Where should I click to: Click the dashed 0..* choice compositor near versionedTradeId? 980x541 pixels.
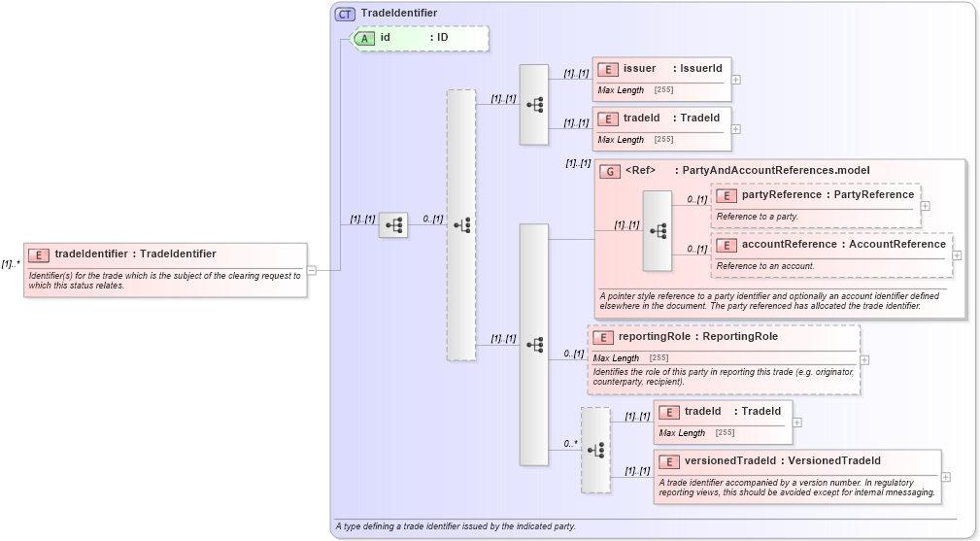pos(595,450)
